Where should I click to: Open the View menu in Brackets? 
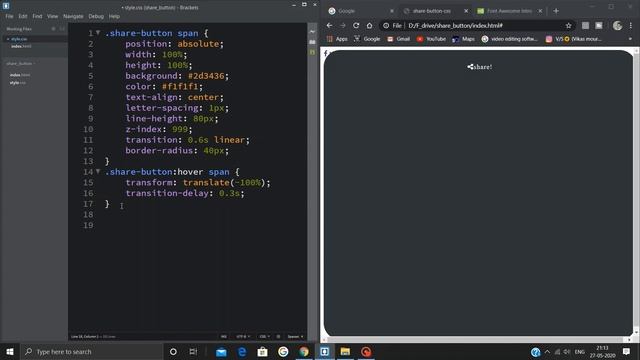pyautogui.click(x=52, y=16)
